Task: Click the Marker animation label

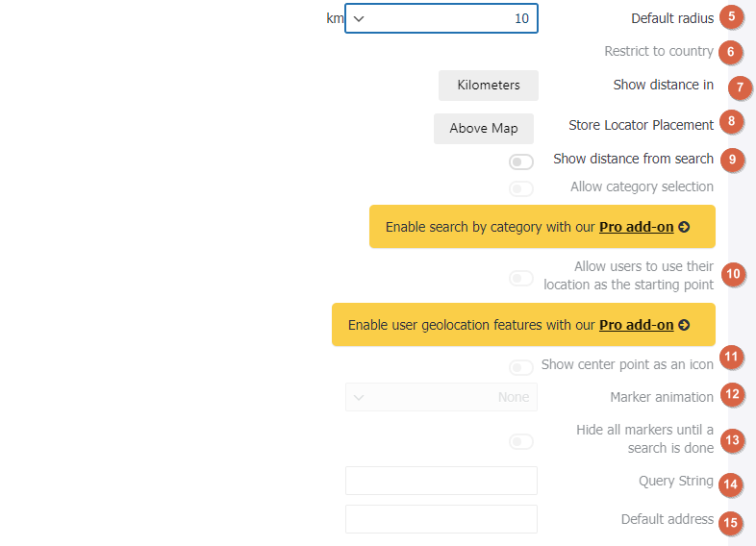Action: 662,397
